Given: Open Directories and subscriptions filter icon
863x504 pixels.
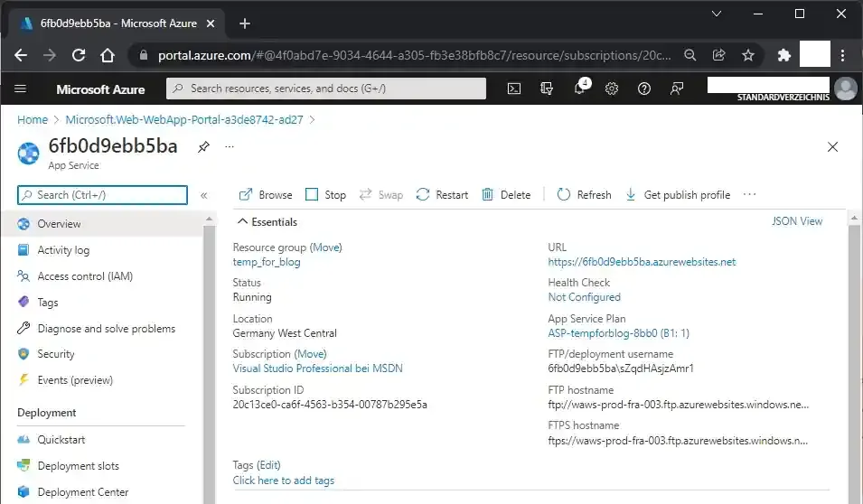Looking at the screenshot, I should [x=547, y=89].
